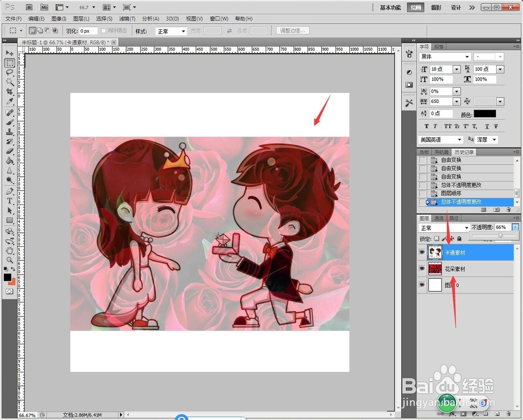
Task: Hide the 图层 0 layer
Action: click(x=422, y=285)
